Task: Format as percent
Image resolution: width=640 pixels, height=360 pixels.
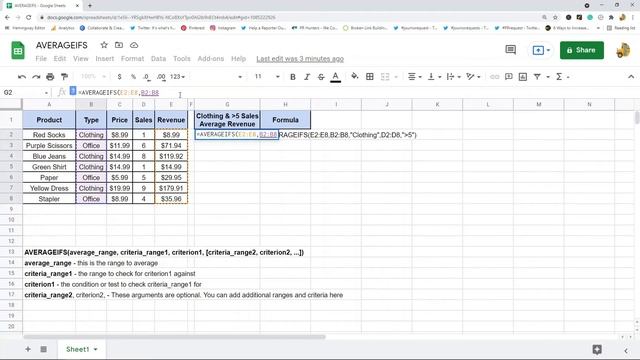Action: 133,77
